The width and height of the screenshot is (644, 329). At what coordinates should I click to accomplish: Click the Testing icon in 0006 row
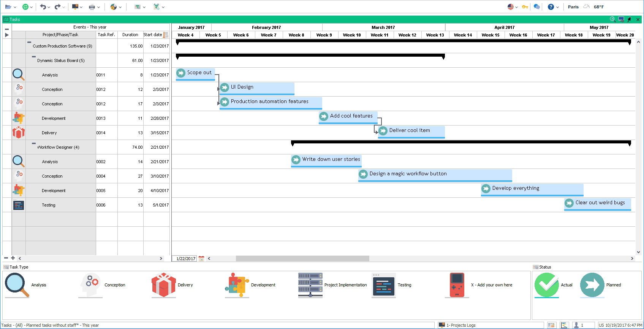(19, 205)
